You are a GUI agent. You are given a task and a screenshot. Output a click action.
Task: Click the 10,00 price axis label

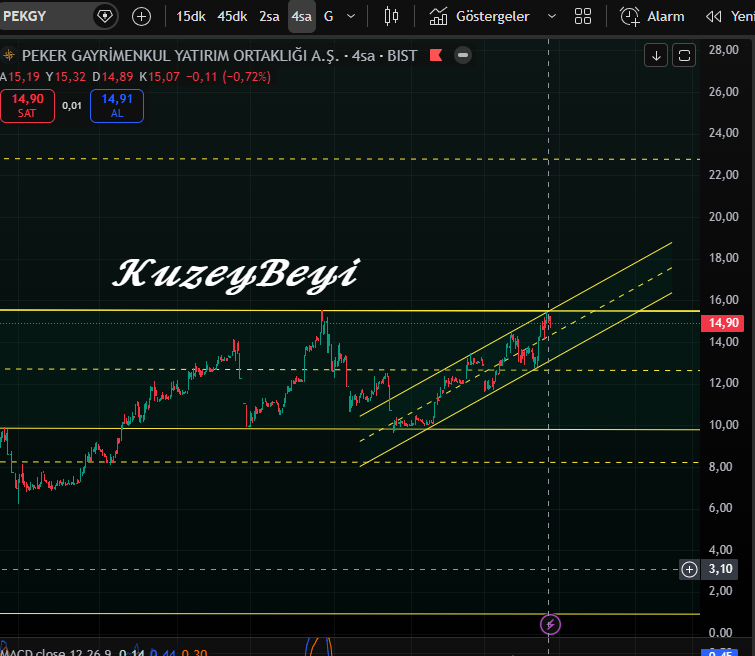point(723,425)
